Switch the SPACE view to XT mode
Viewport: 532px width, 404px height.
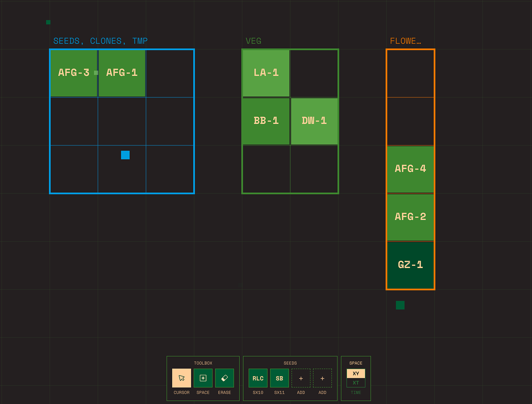coord(356,383)
